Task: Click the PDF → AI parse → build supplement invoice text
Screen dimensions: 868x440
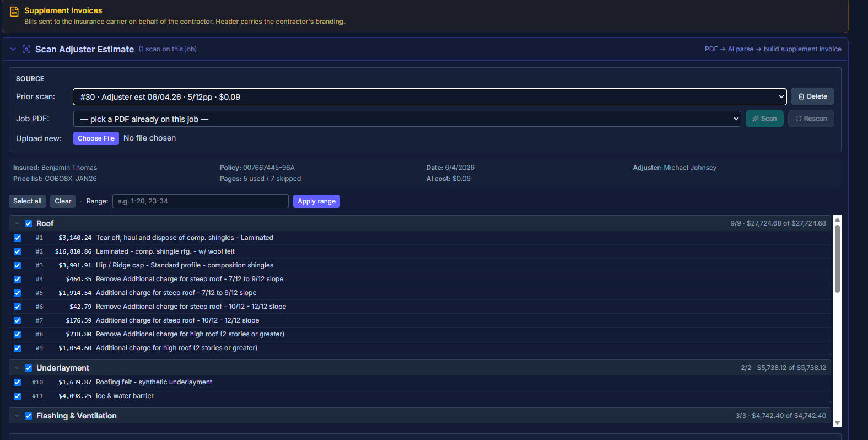Action: [x=773, y=49]
